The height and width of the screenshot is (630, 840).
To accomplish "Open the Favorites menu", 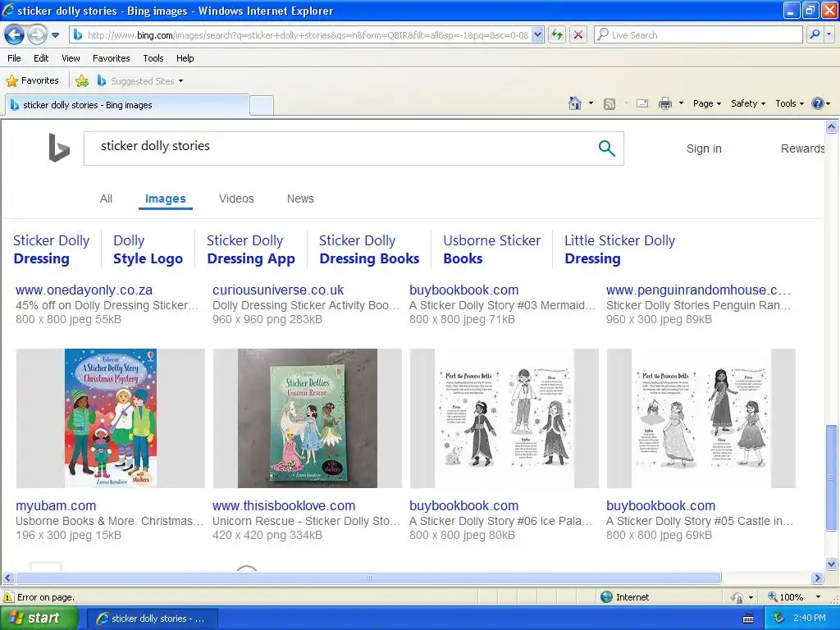I will tap(111, 58).
